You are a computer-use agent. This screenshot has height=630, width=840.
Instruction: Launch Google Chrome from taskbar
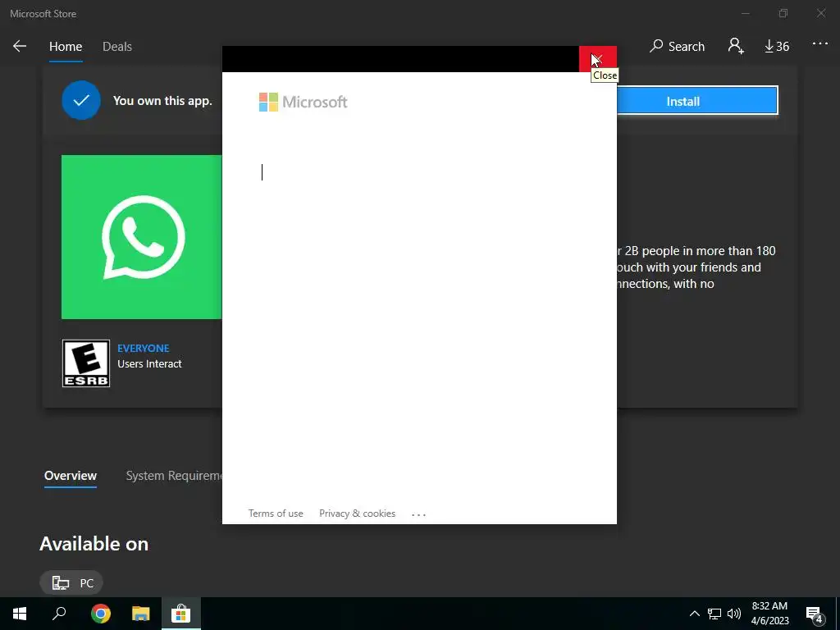pyautogui.click(x=100, y=614)
